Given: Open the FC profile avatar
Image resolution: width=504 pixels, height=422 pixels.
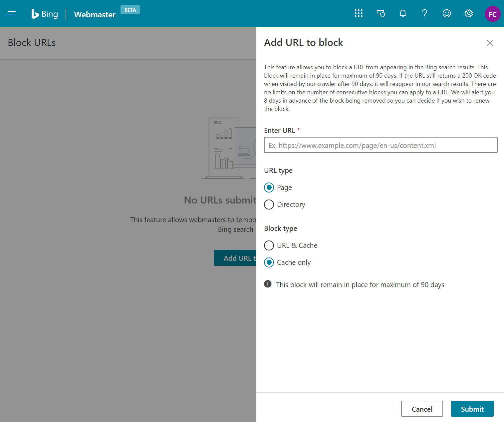Looking at the screenshot, I should coord(492,14).
